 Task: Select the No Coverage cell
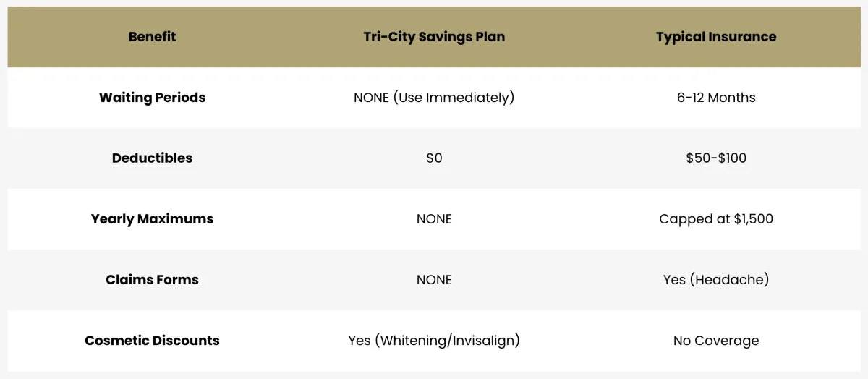pos(716,341)
